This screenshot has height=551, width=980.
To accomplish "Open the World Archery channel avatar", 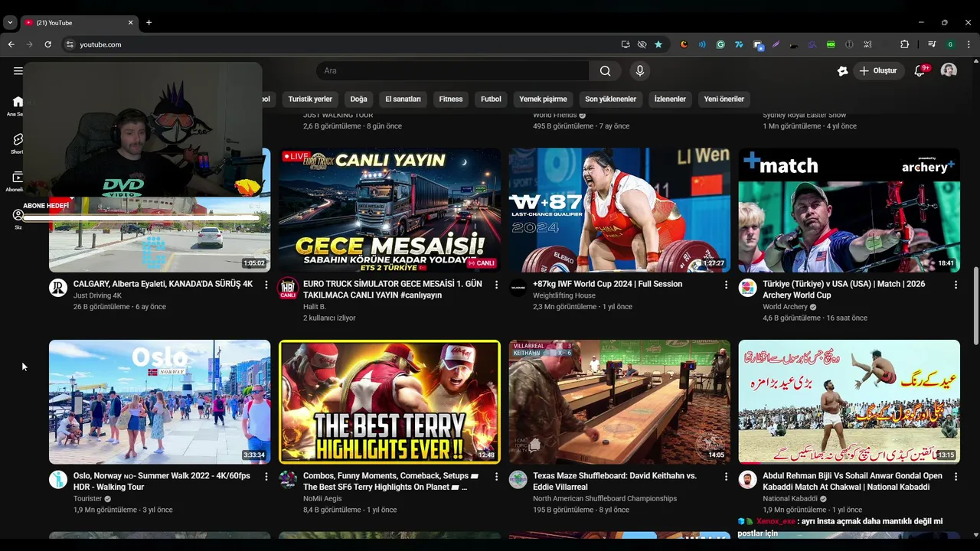I will [x=747, y=288].
